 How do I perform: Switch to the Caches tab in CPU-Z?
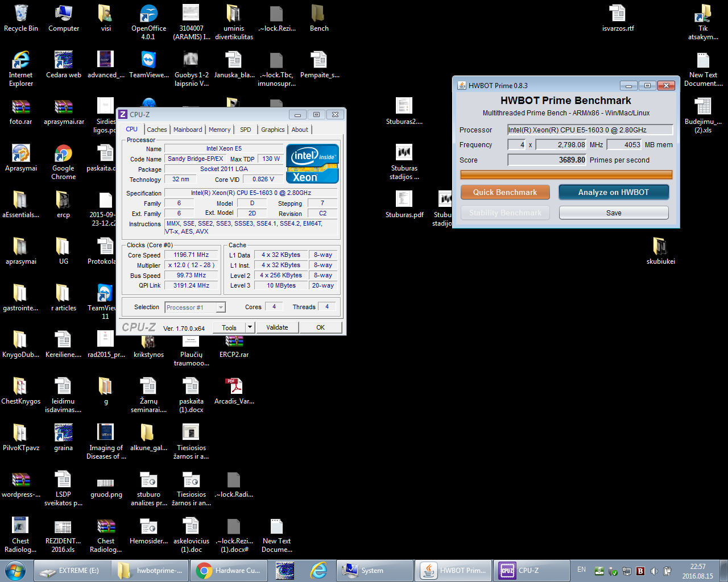coord(156,130)
